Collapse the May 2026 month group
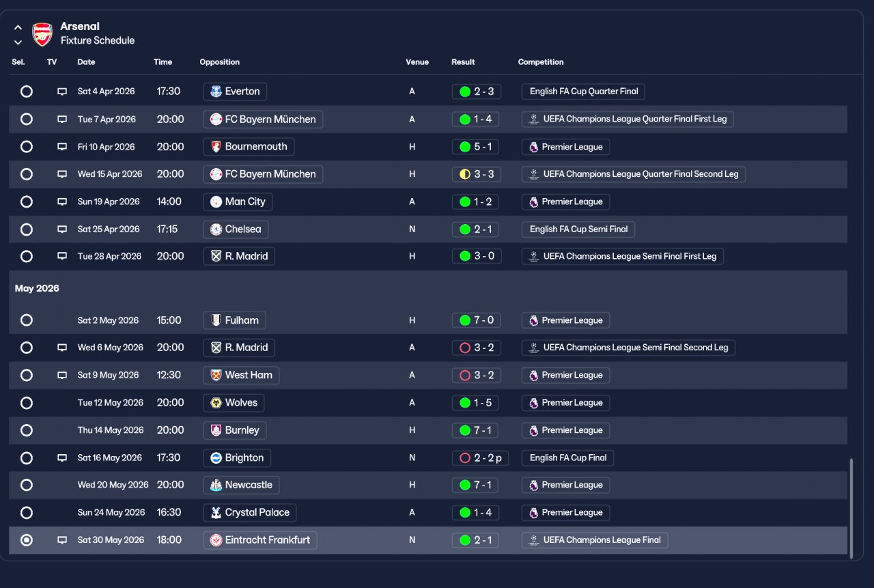Image resolution: width=874 pixels, height=588 pixels. (x=37, y=288)
